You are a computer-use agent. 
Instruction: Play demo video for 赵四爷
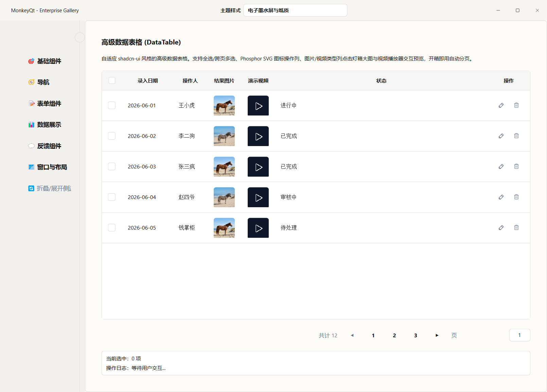coord(258,197)
